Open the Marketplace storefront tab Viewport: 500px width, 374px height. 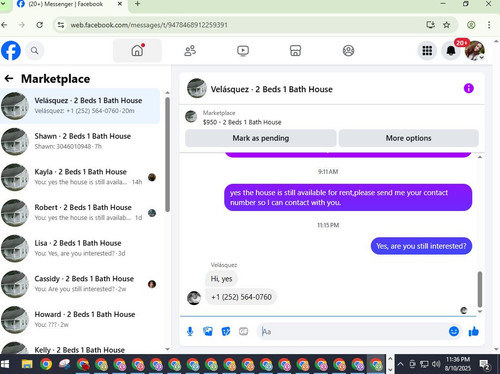tap(295, 51)
